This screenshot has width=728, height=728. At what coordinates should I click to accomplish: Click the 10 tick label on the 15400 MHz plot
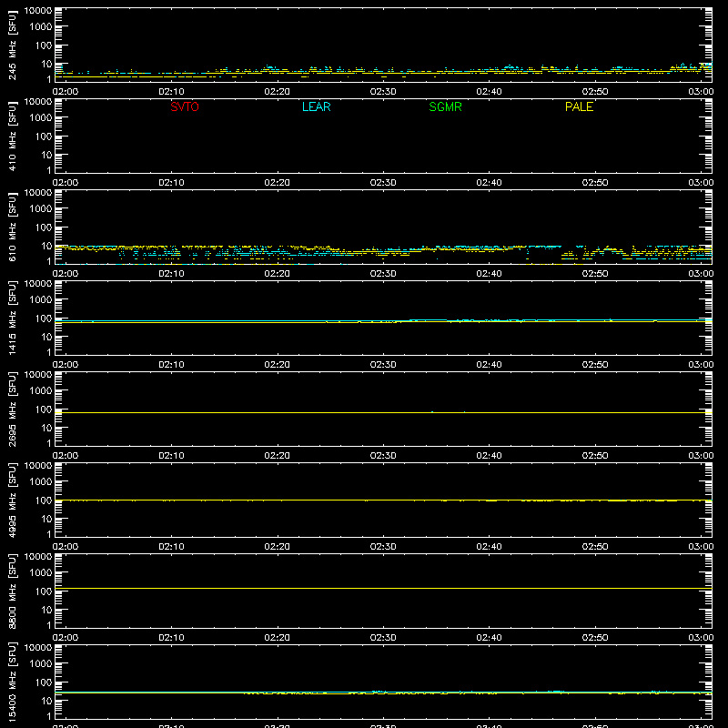click(x=47, y=701)
